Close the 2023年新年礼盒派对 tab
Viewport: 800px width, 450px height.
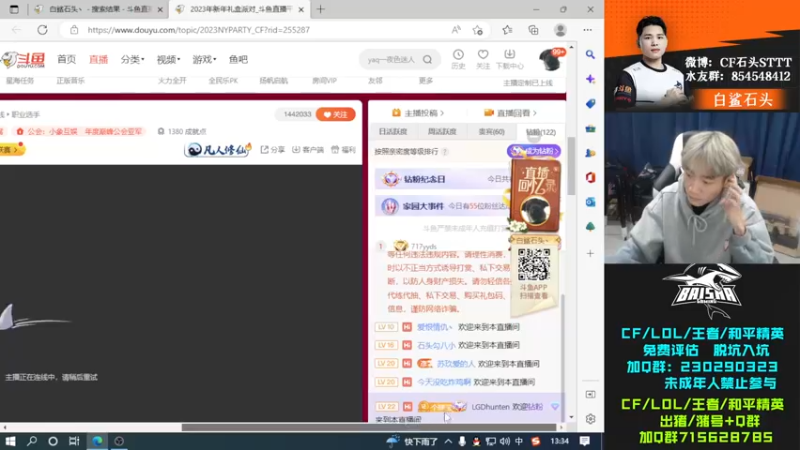click(x=301, y=9)
